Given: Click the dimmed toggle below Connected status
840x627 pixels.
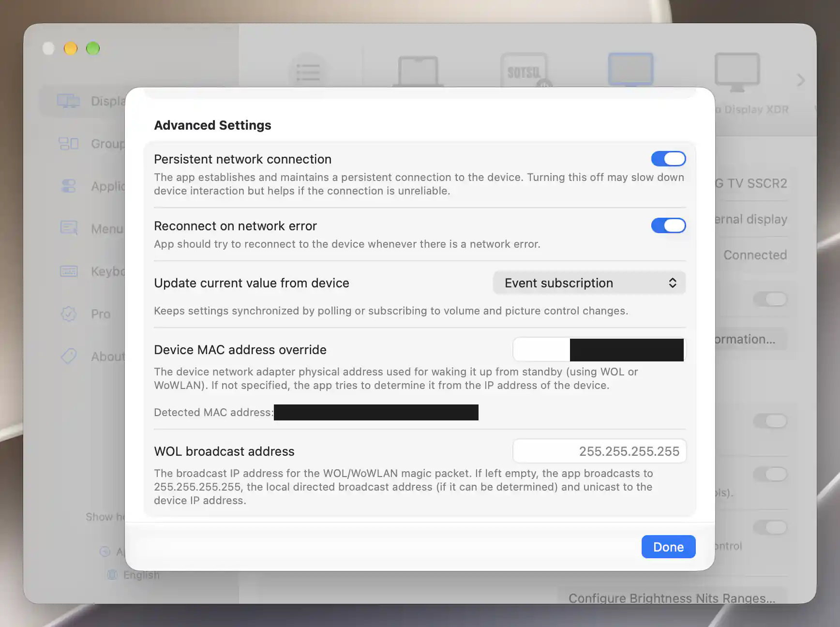Looking at the screenshot, I should (x=770, y=299).
